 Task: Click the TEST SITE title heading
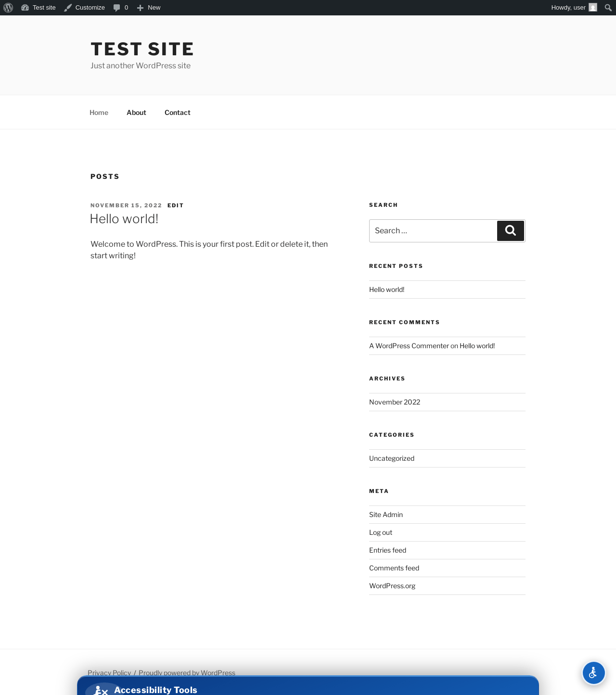click(x=142, y=49)
